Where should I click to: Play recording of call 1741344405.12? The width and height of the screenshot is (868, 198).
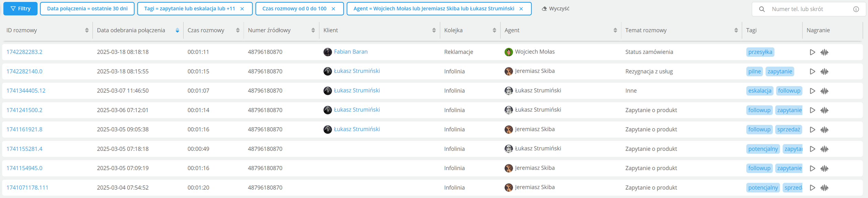click(812, 91)
